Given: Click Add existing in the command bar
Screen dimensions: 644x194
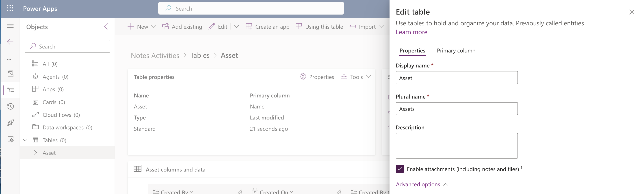Looking at the screenshot, I should 182,27.
